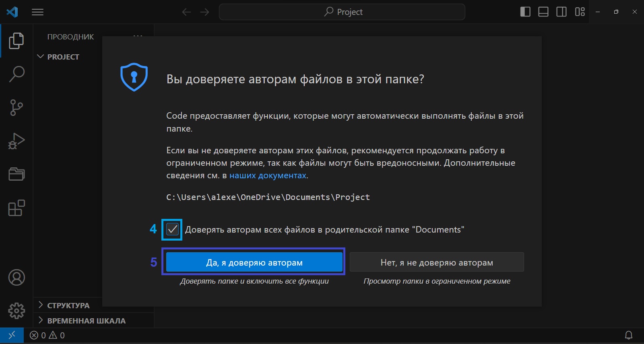Toggle the secondary side bar layout icon

[x=561, y=12]
